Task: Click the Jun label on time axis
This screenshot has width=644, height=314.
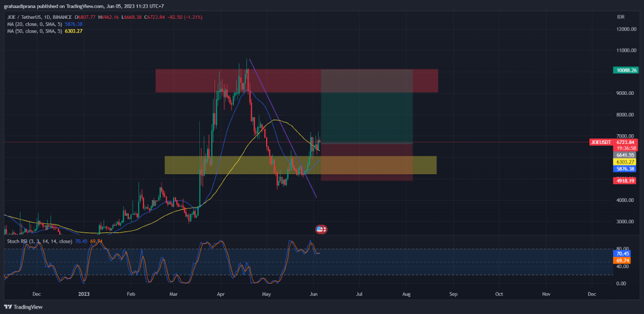Action: (313, 294)
